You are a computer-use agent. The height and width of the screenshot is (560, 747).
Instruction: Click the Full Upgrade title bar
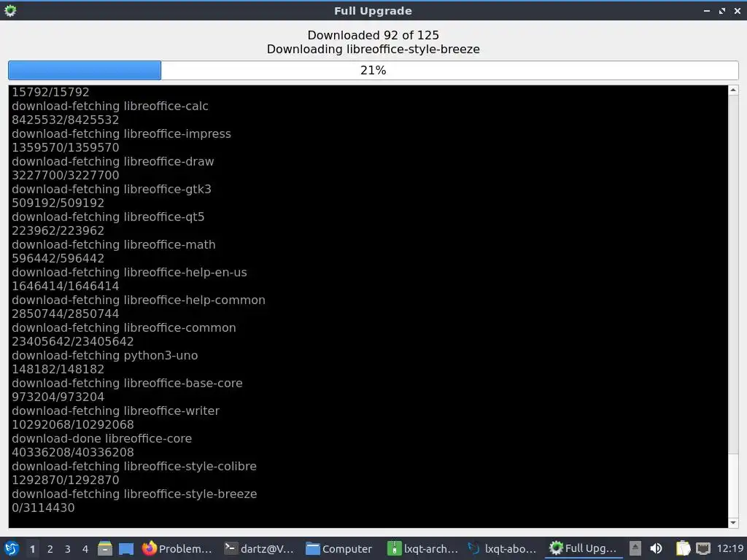373,10
